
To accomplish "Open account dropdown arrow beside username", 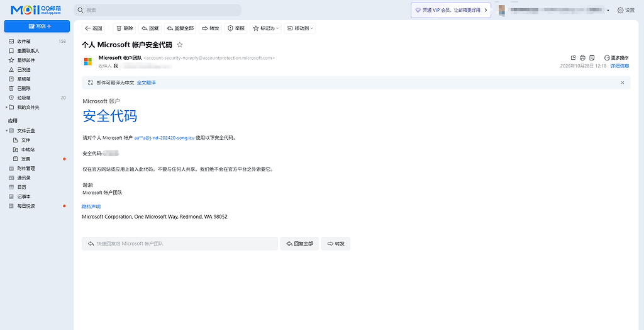I will coord(608,10).
